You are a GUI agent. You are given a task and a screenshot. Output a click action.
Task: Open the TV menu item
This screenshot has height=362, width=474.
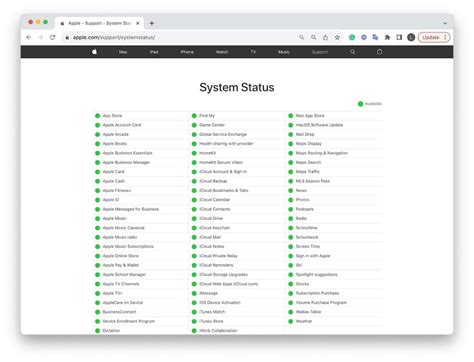[253, 52]
